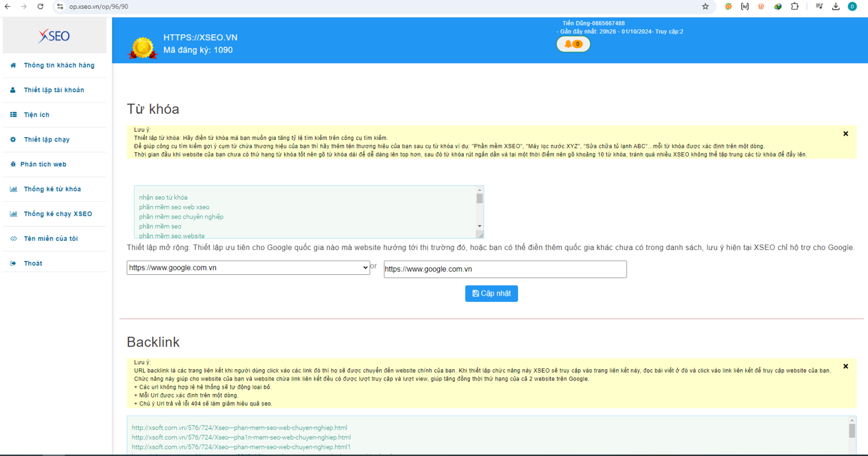Click gear icon beside Thiết lập chạy

[13, 139]
